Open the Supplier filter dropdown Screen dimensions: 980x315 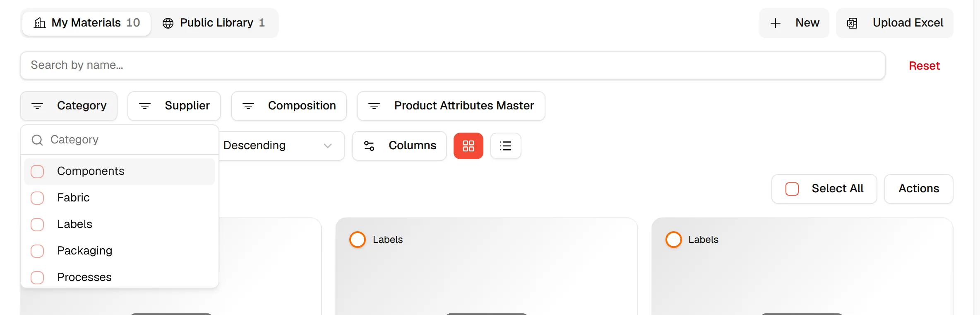click(174, 106)
